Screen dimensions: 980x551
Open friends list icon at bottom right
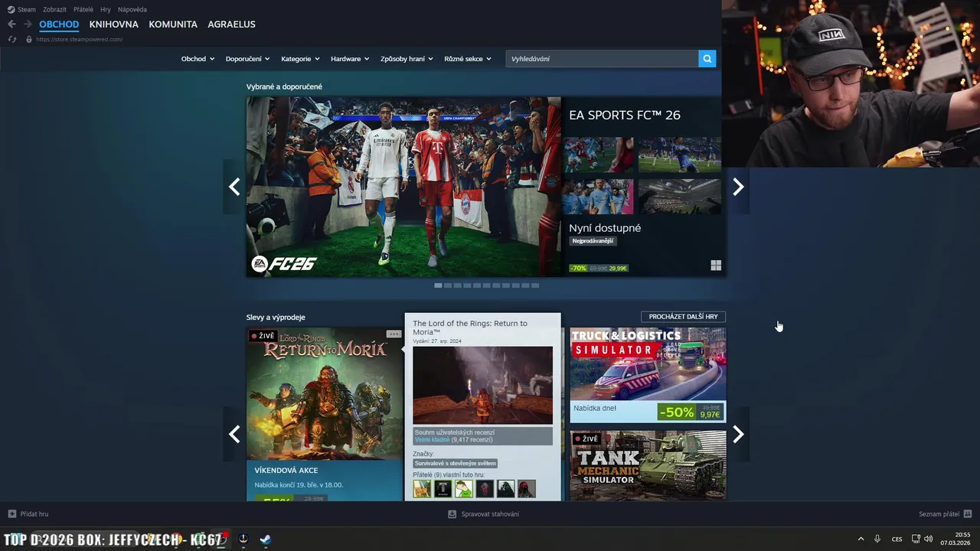pos(968,514)
